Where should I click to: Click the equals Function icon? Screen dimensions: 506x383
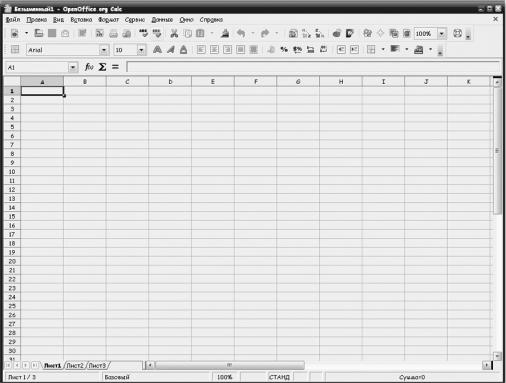click(115, 67)
